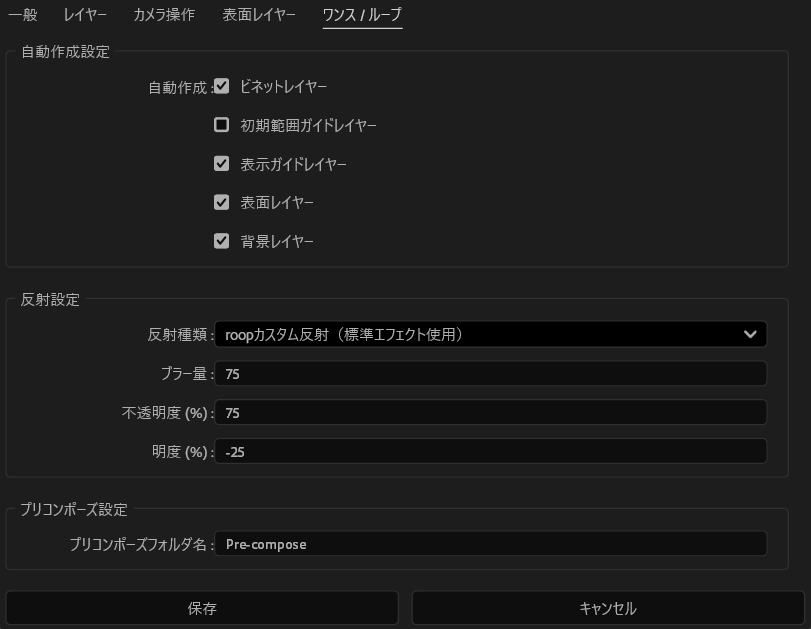This screenshot has width=811, height=629.
Task: Open the 反射種類 dropdown menu
Action: tap(490, 334)
